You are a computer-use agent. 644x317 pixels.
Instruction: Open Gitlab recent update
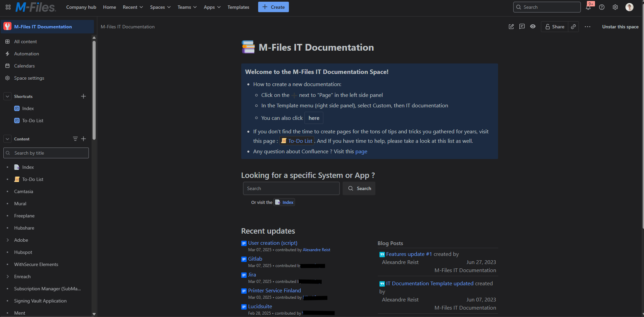click(x=255, y=259)
